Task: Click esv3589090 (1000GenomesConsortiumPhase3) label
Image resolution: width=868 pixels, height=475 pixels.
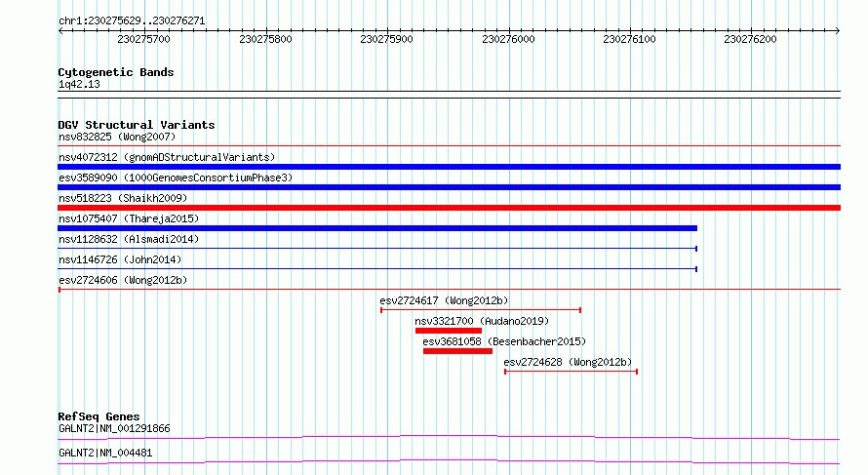Action: [176, 178]
